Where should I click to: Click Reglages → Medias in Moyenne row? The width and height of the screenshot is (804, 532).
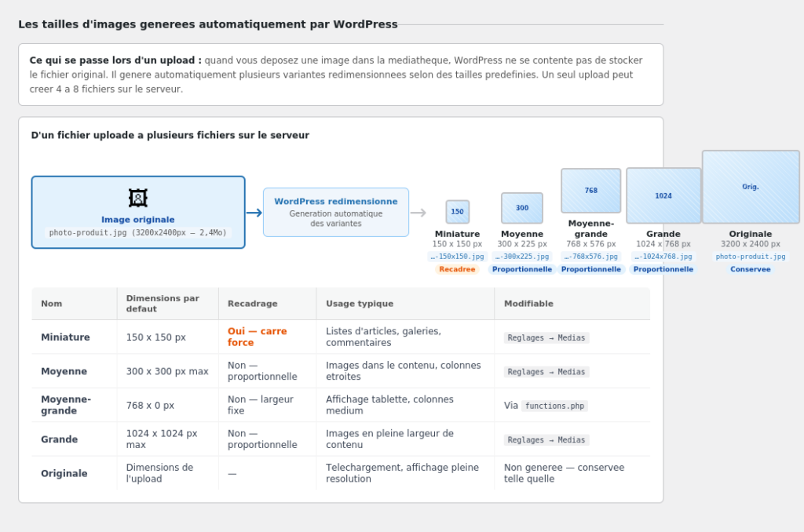[x=546, y=372]
